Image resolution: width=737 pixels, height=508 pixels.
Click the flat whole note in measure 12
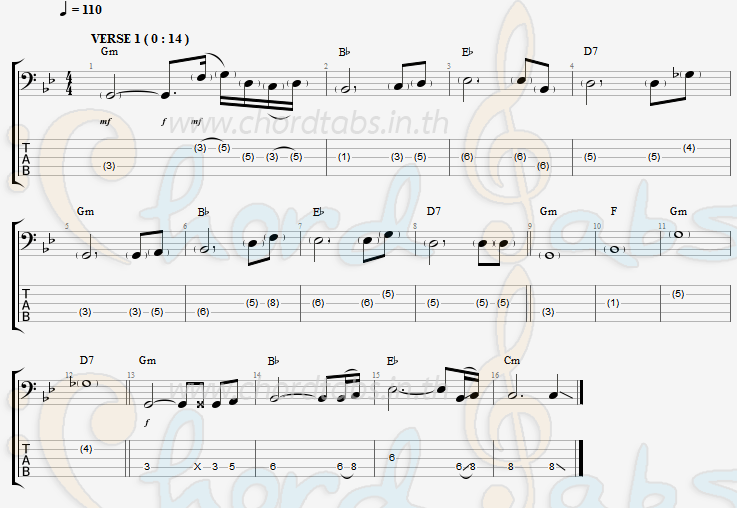[84, 383]
